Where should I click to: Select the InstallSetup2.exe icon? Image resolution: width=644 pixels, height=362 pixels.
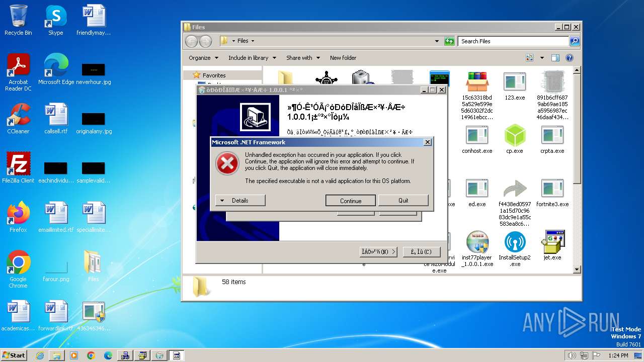[515, 249]
